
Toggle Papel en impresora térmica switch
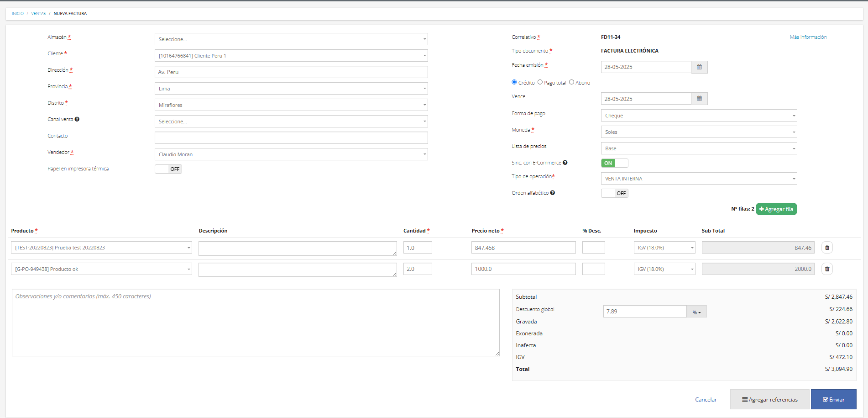[x=168, y=169]
